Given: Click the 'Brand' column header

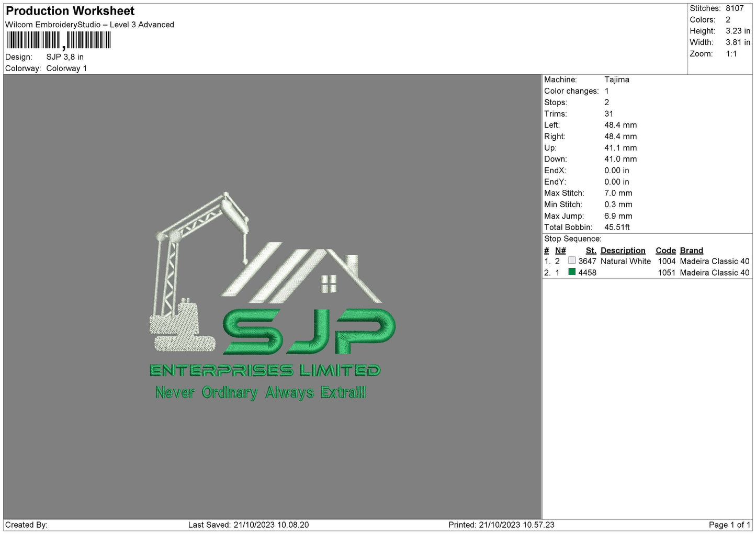Looking at the screenshot, I should pyautogui.click(x=692, y=251).
